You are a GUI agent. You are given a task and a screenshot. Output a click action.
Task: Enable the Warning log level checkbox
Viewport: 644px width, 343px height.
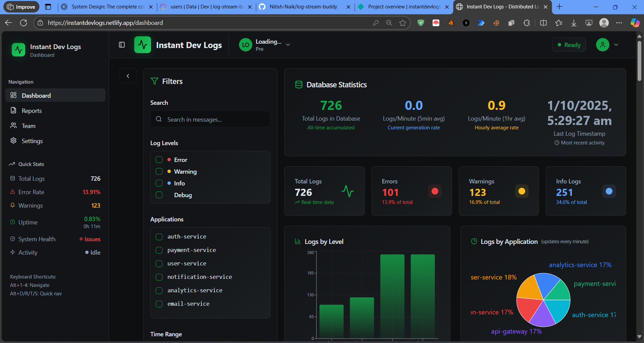pyautogui.click(x=159, y=171)
